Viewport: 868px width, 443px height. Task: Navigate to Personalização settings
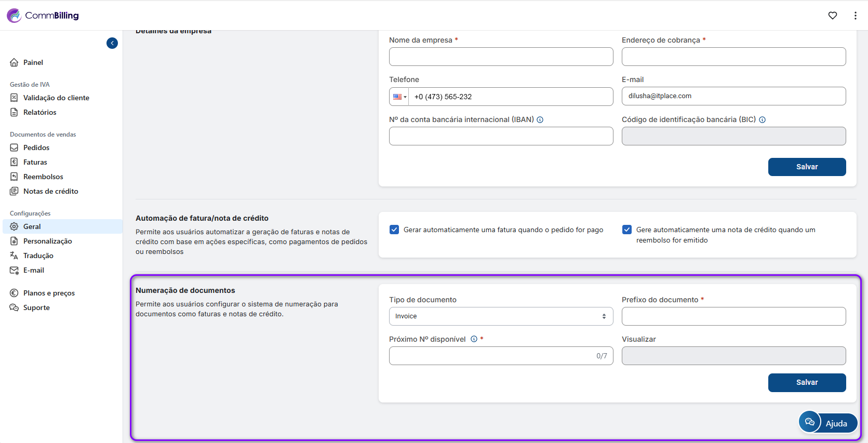[47, 241]
